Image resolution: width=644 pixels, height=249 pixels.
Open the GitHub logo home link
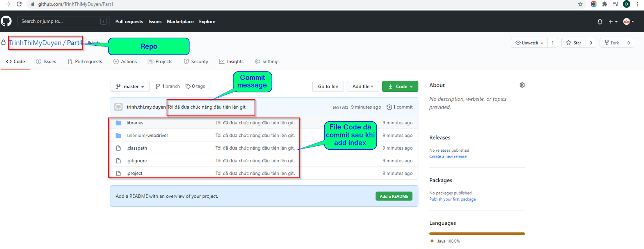tap(6, 21)
